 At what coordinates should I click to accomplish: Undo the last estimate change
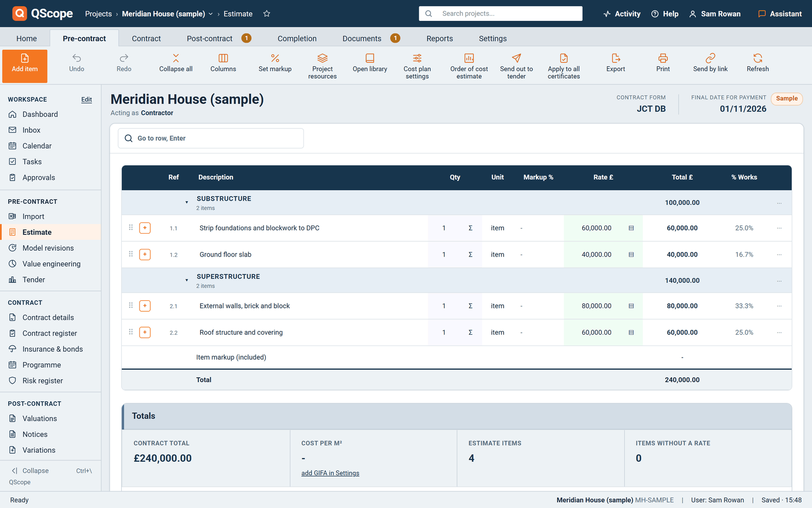(77, 63)
